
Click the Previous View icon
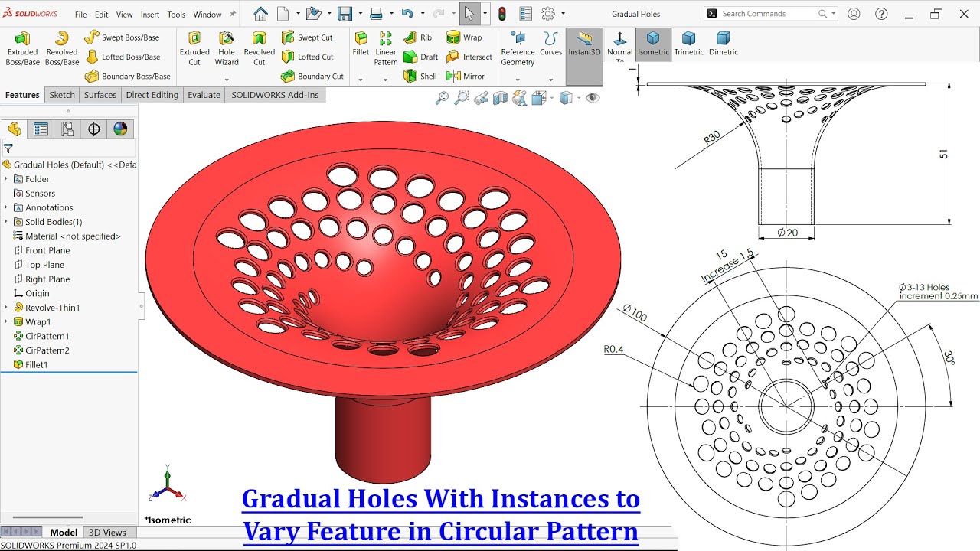tap(481, 97)
